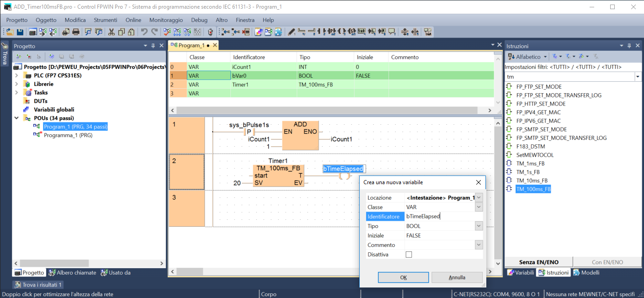Viewport: 644px width, 298px height.
Task: Open the Debug menu
Action: (199, 20)
